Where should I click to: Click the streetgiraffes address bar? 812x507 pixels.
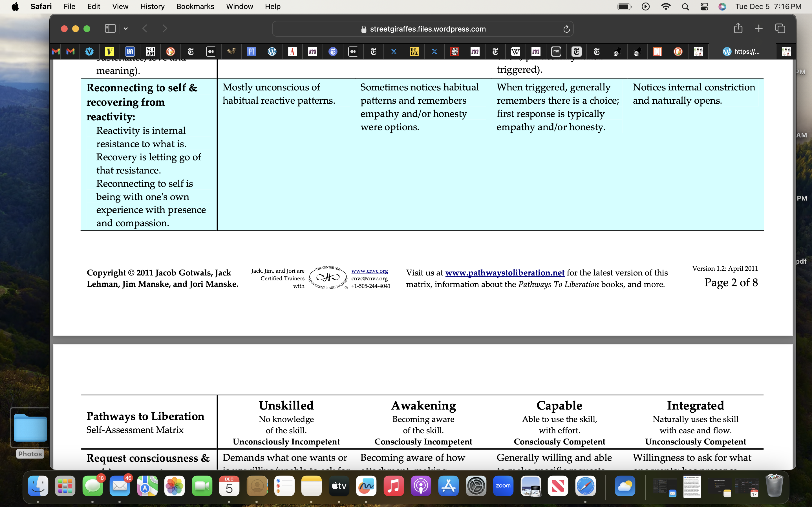point(422,29)
